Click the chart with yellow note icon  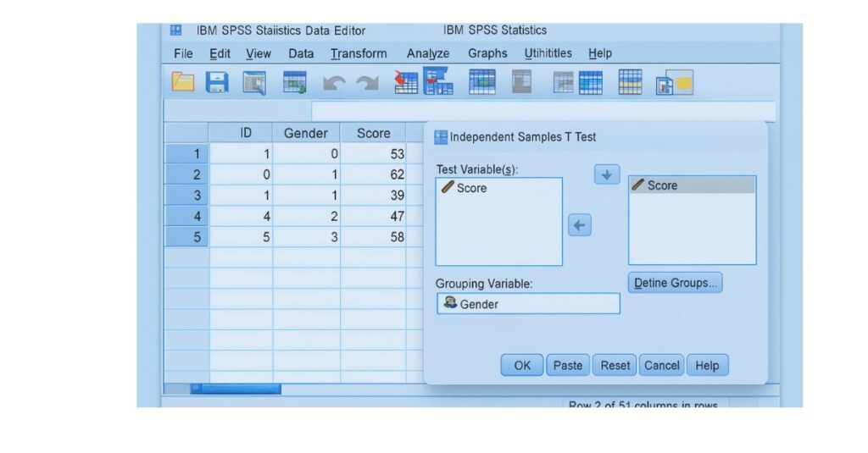click(x=674, y=82)
